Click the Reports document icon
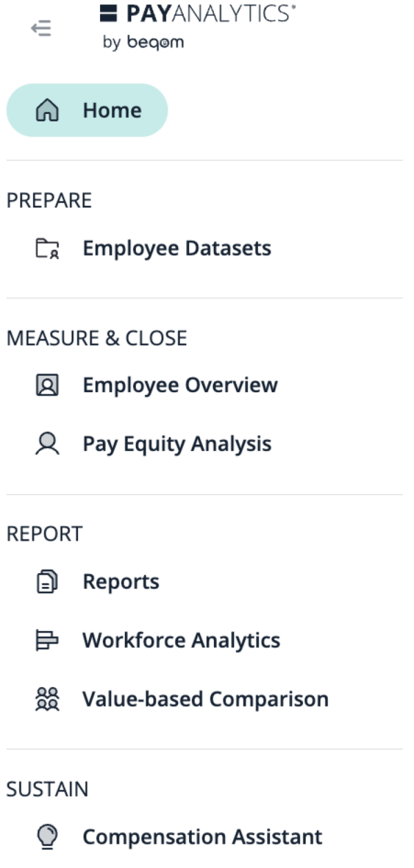 (47, 582)
